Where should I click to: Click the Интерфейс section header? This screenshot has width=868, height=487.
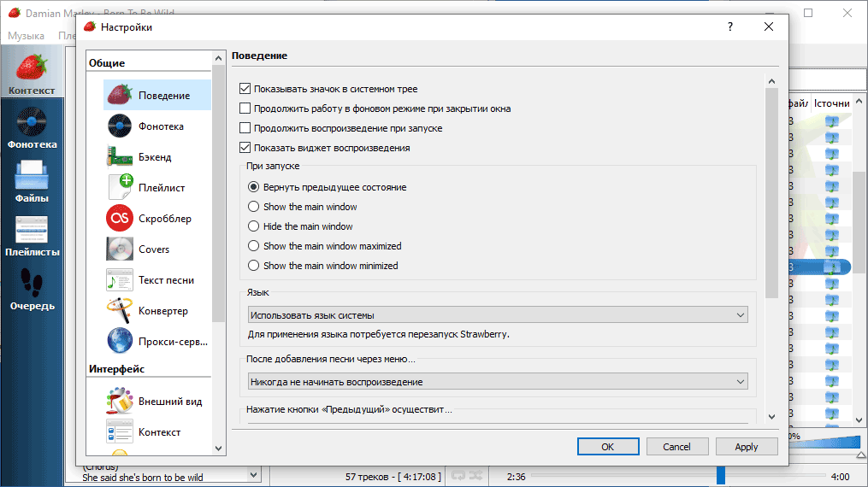click(x=116, y=369)
